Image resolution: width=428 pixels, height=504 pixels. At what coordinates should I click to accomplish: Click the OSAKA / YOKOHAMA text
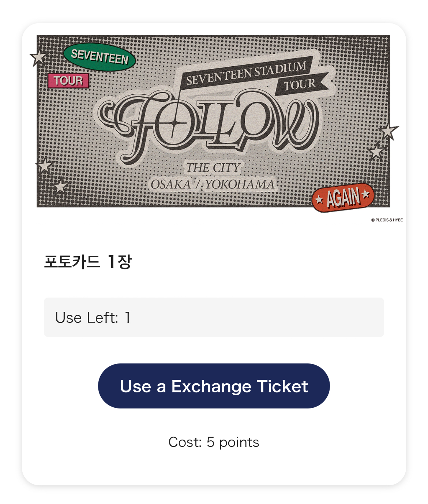[213, 184]
